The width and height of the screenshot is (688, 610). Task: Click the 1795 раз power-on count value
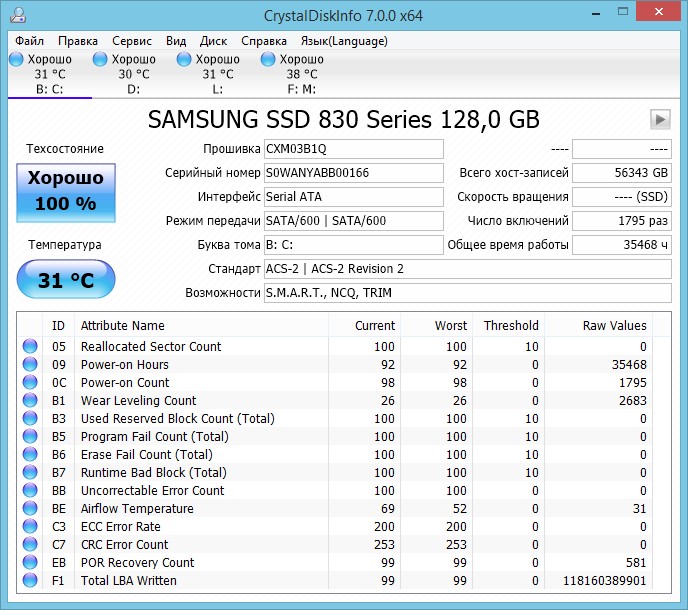tap(622, 221)
